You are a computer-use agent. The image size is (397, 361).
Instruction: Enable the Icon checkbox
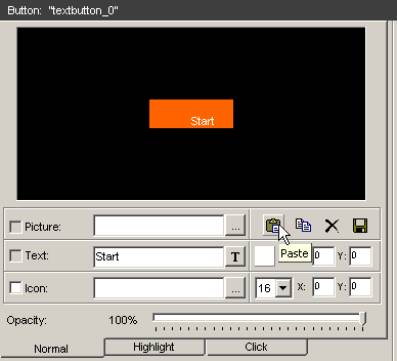[x=15, y=288]
